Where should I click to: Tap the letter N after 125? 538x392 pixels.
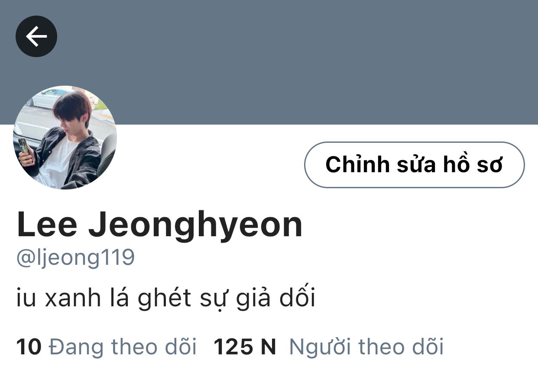click(268, 347)
